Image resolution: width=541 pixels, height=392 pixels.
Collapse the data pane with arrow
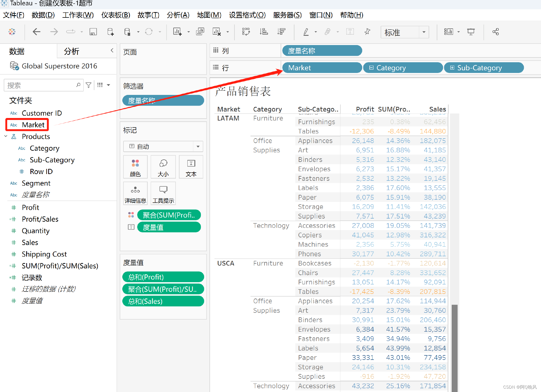pos(112,50)
